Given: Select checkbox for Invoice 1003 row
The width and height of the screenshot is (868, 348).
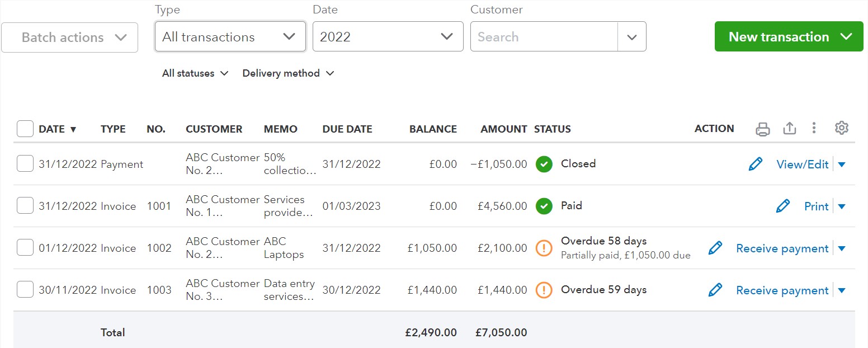Looking at the screenshot, I should pos(25,290).
